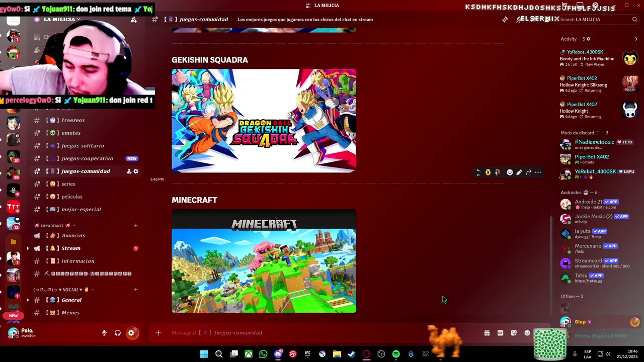Image resolution: width=644 pixels, height=362 pixels.
Task: Add channel to SOCIAL category
Action: click(x=135, y=290)
